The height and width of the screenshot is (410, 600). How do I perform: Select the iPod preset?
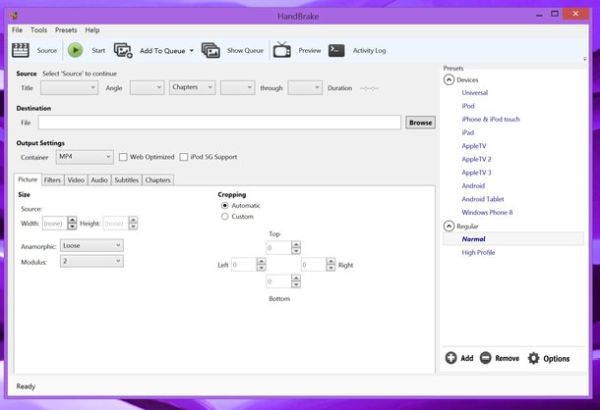coord(468,106)
